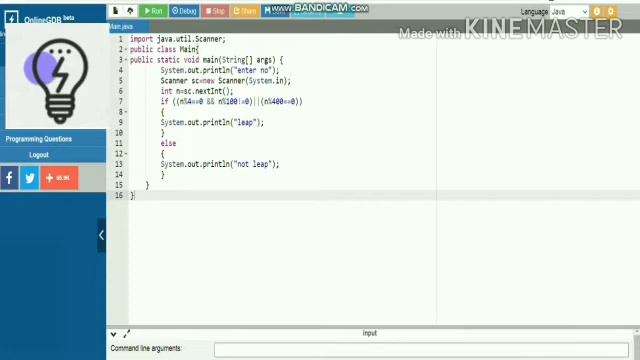Viewport: 640px width, 360px height.
Task: Run the Java program
Action: 153,11
